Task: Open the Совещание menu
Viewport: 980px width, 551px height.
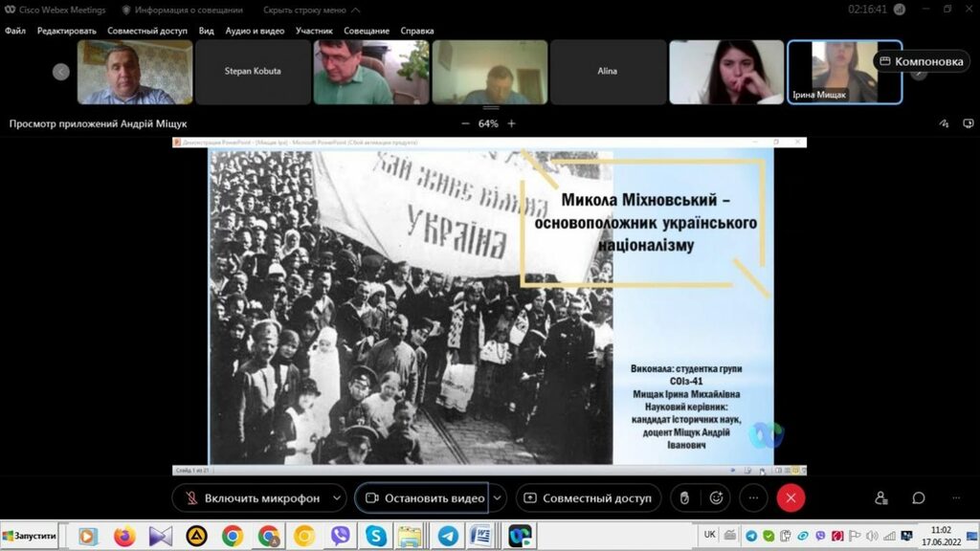Action: 368,31
